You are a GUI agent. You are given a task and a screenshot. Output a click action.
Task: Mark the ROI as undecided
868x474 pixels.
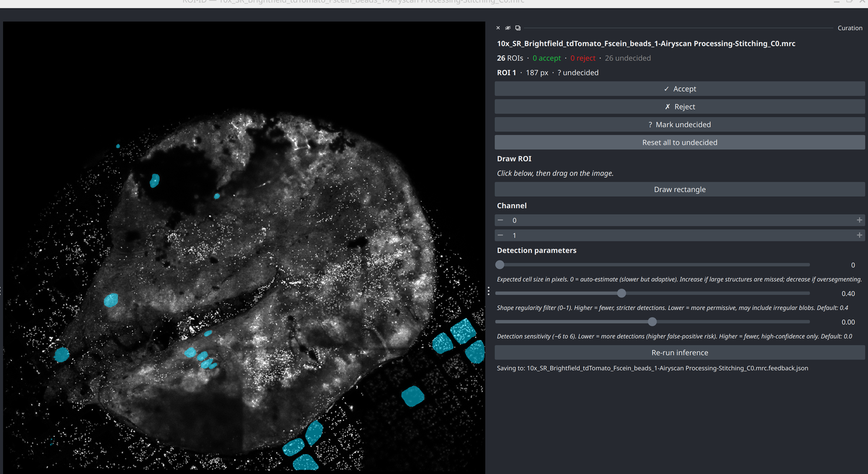(x=680, y=125)
